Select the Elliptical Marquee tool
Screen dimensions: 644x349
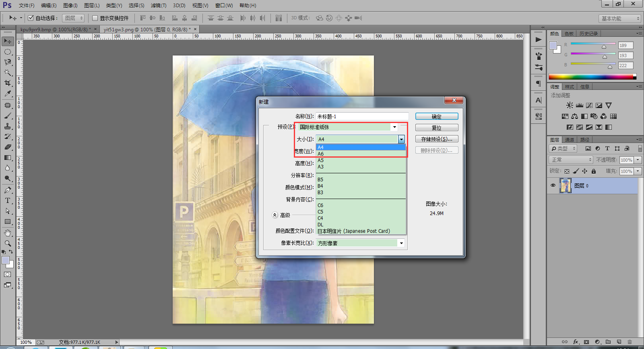(8, 52)
